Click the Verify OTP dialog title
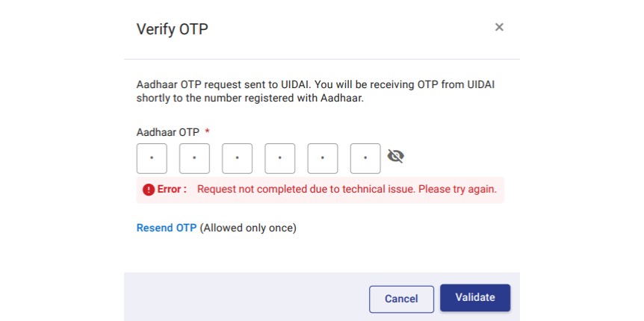This screenshot has width=644, height=321. tap(172, 29)
